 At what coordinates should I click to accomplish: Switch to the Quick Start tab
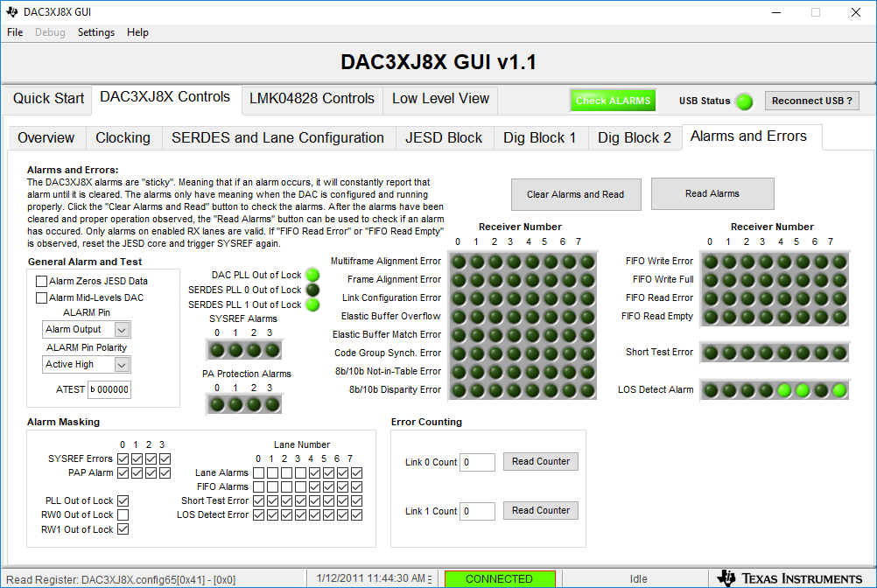49,99
